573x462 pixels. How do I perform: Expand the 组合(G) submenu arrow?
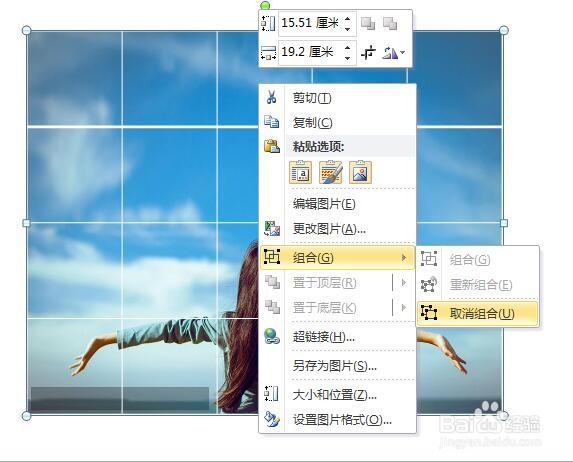(x=404, y=258)
